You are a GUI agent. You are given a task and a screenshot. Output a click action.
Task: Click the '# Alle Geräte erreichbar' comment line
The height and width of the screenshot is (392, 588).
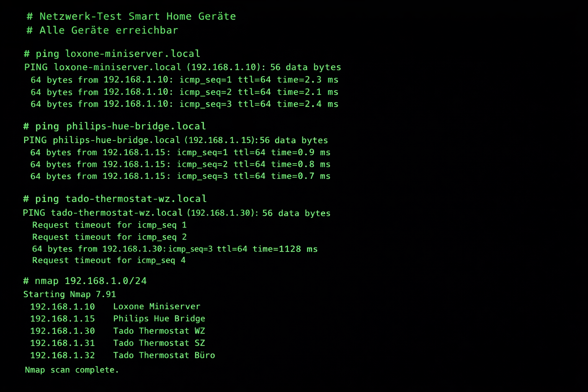(102, 30)
